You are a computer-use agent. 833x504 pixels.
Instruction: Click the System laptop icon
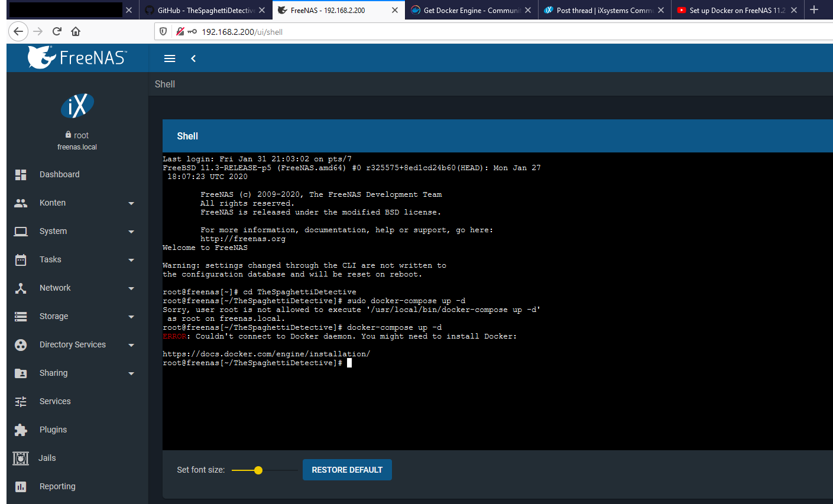21,231
